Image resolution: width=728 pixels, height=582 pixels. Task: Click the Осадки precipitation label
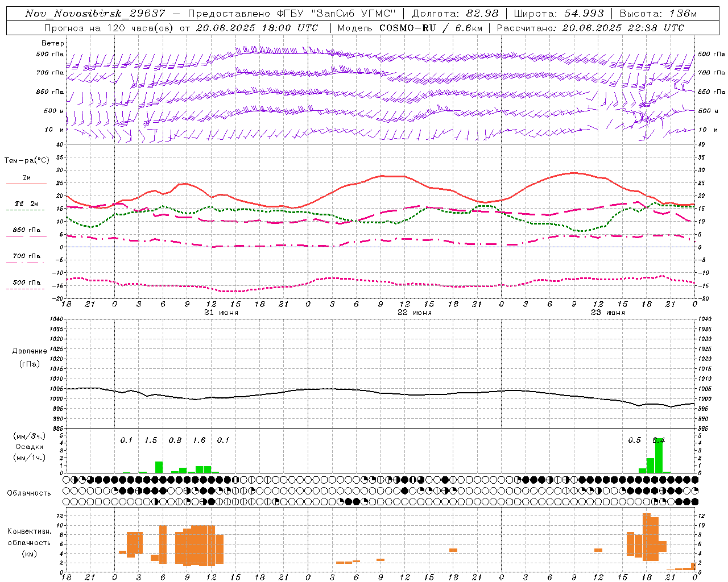tap(29, 447)
